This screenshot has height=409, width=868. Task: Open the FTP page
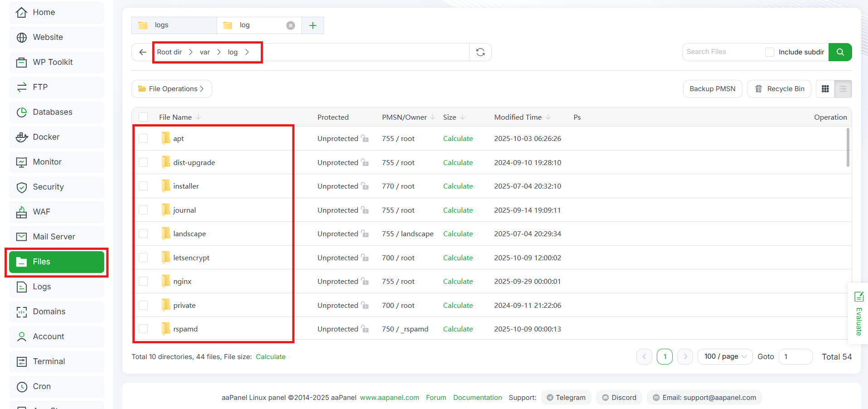[x=57, y=87]
